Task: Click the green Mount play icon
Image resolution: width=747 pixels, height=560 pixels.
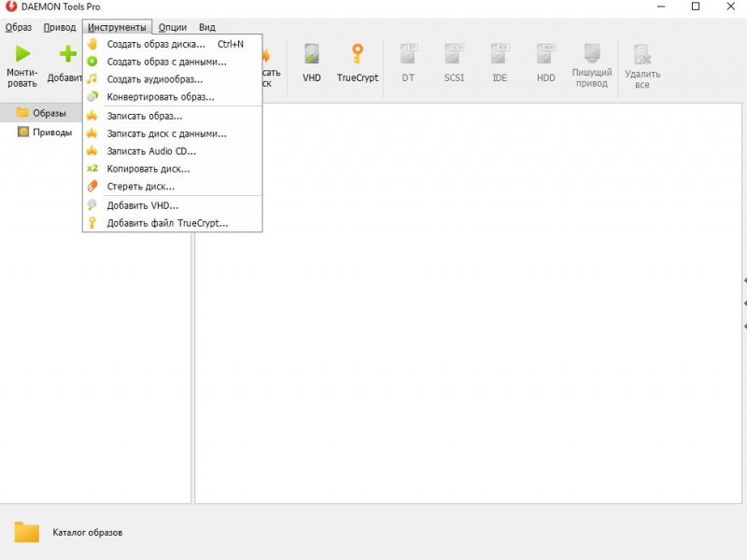Action: tap(22, 54)
